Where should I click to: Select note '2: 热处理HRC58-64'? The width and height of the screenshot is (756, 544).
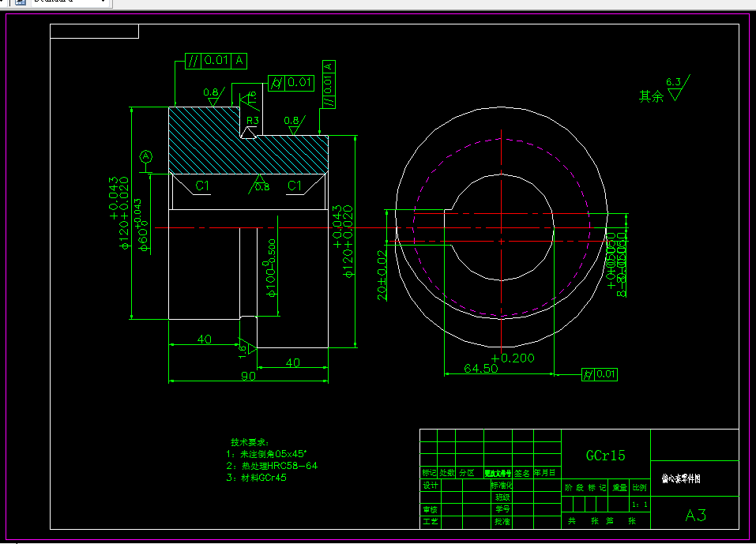(x=272, y=466)
